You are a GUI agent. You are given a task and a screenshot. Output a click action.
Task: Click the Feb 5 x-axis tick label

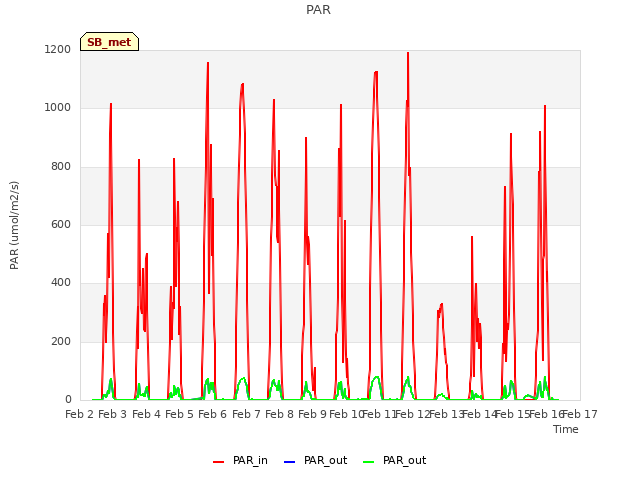point(179,414)
